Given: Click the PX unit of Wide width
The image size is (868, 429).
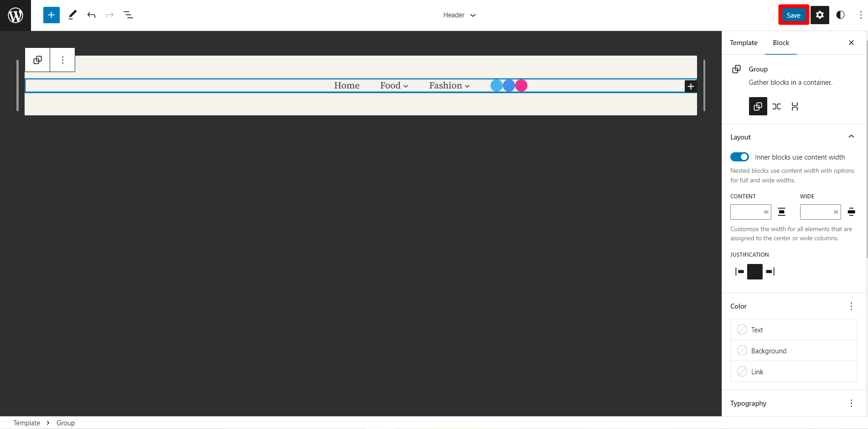Looking at the screenshot, I should click(x=836, y=212).
